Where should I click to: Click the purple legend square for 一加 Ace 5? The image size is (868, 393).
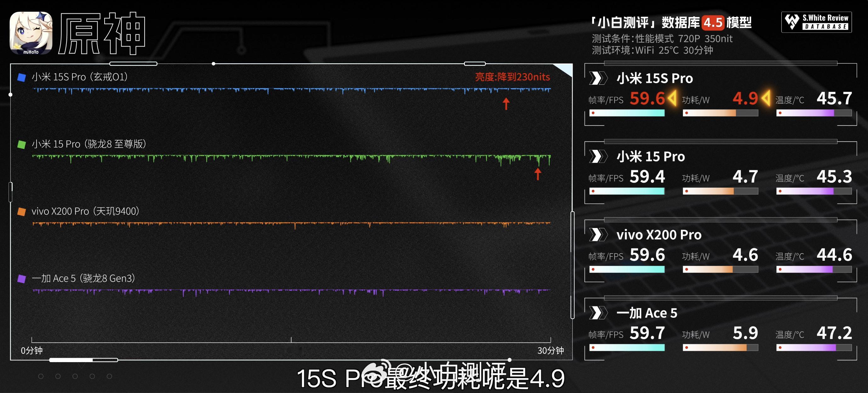(x=21, y=279)
